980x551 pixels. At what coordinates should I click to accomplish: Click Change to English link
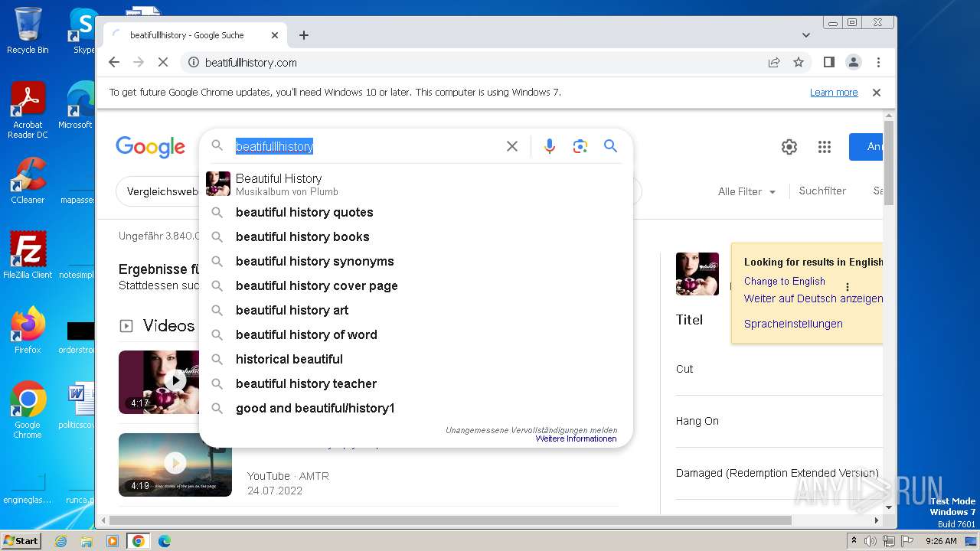click(785, 282)
